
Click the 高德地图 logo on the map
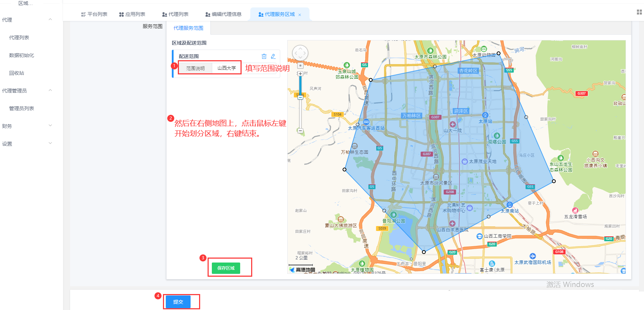302,270
